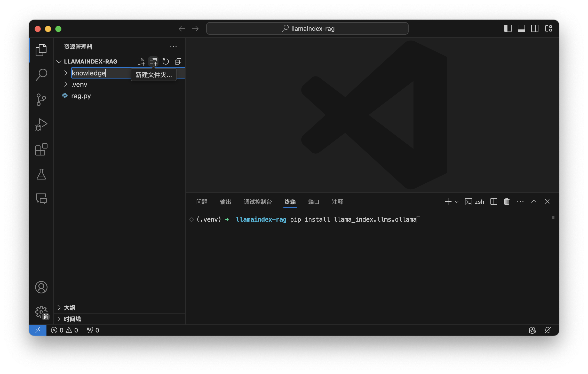
Task: Toggle bottom panel visibility
Action: 521,28
